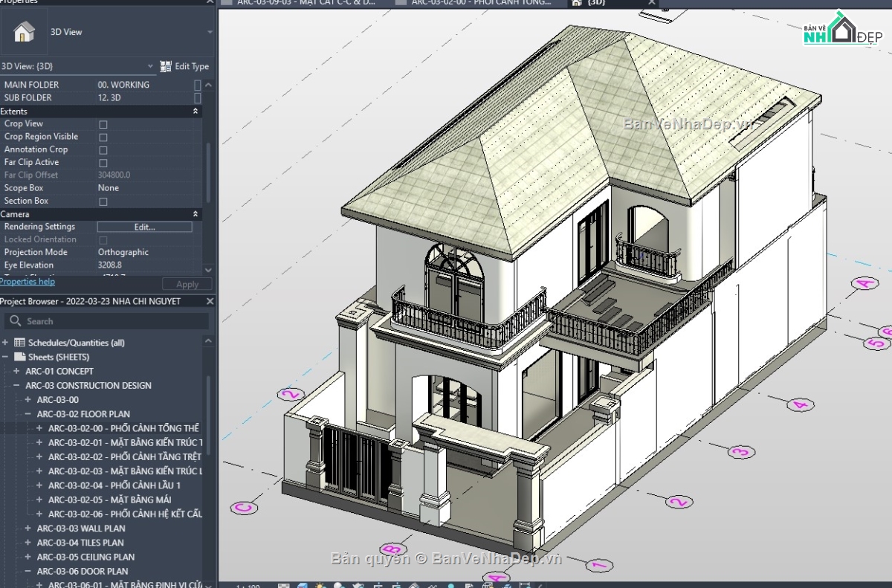Activate the {3D} view tab
The image size is (892, 588).
click(596, 2)
